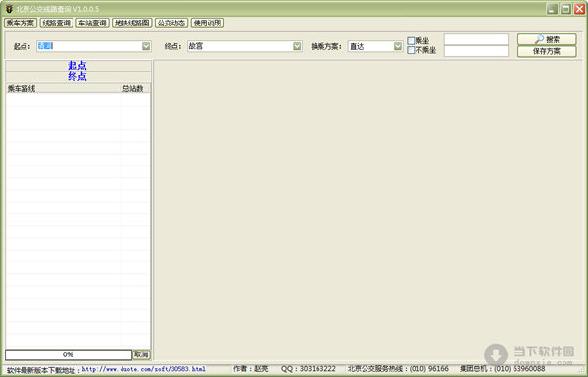The image size is (588, 377).
Task: Click the 取消 button beside progress bar
Action: point(141,354)
